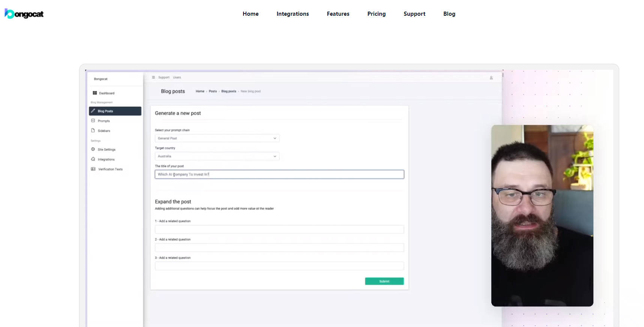Viewport: 644px width, 327px height.
Task: Go to Integrations in the top navigation
Action: [293, 14]
